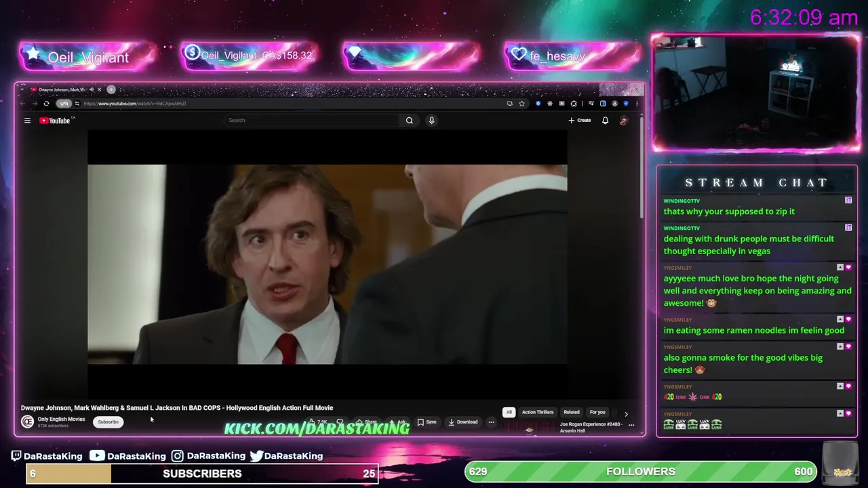Start voice search with the microphone icon

[x=431, y=121]
